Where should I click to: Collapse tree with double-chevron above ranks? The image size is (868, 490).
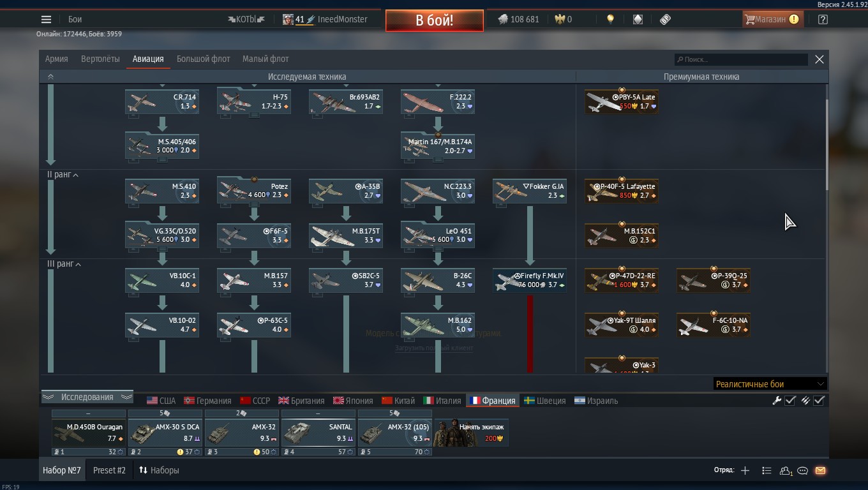pyautogui.click(x=50, y=77)
